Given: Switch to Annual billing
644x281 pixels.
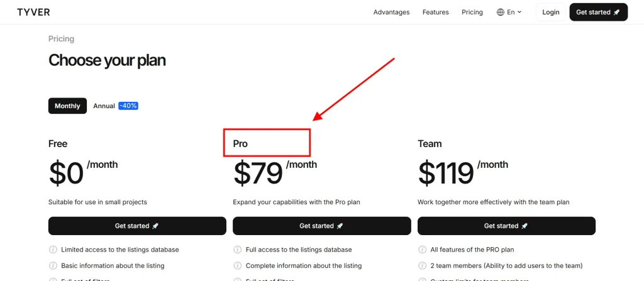Looking at the screenshot, I should pos(104,106).
